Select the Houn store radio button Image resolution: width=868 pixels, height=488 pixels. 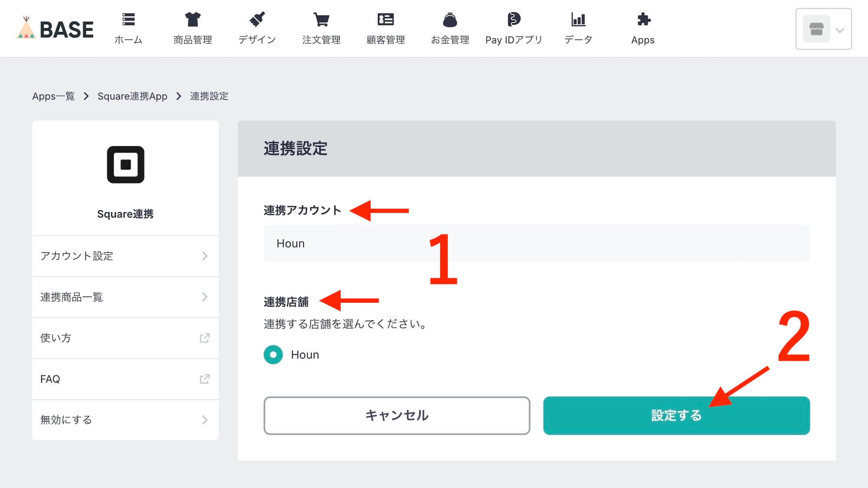(x=273, y=355)
